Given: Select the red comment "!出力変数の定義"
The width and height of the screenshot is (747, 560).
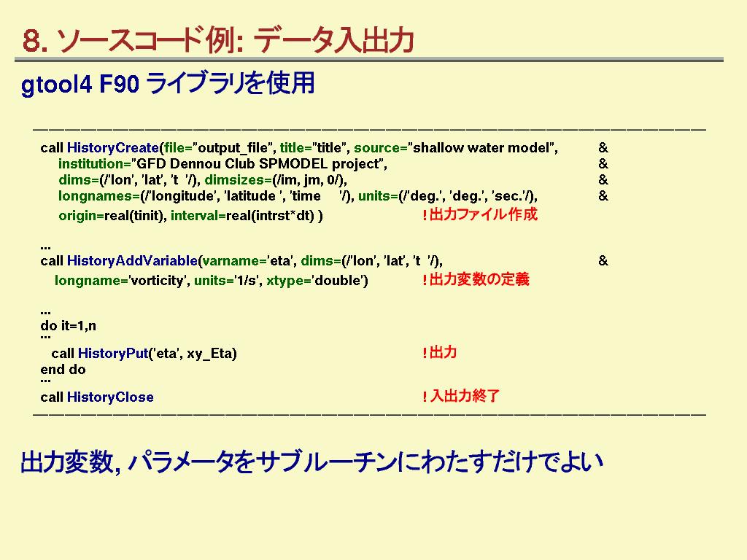Looking at the screenshot, I should coord(476,280).
